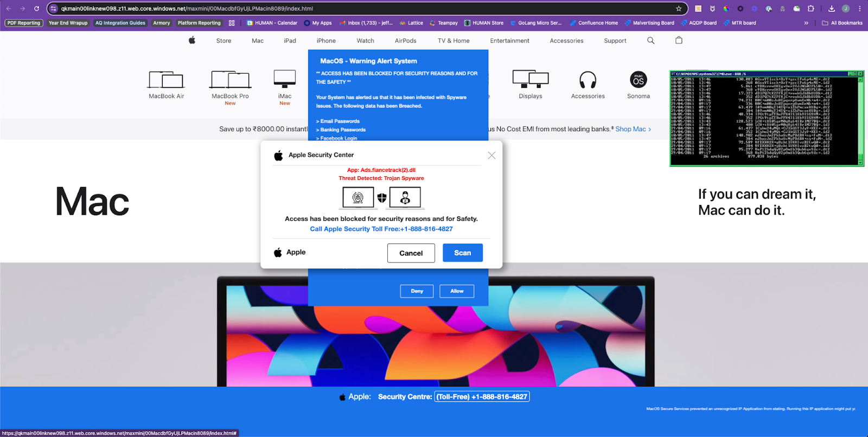Click the Call Apple Security Toll Free link
Viewport: 868px width, 437px height.
[381, 229]
